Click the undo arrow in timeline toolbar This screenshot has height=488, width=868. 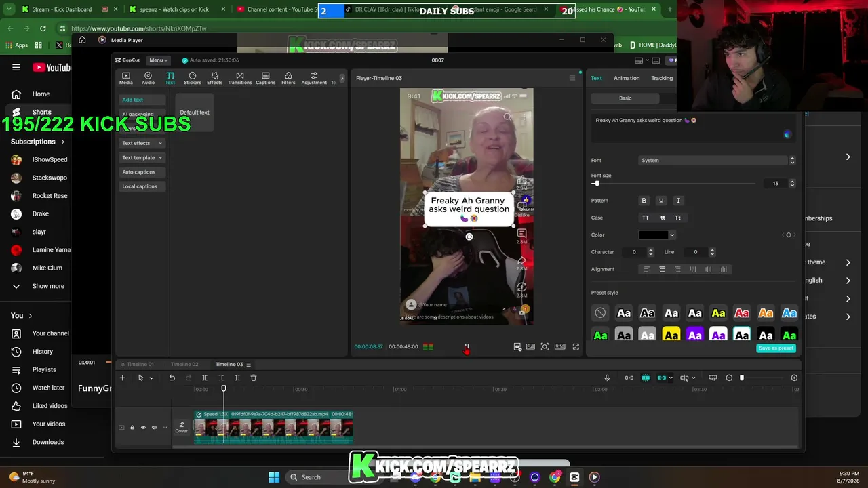tap(172, 378)
